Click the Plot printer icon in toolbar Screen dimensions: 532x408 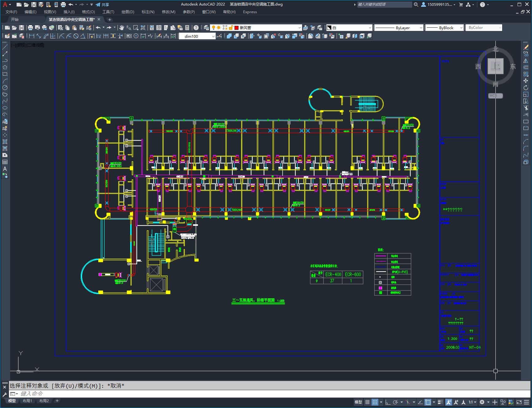tap(30, 28)
